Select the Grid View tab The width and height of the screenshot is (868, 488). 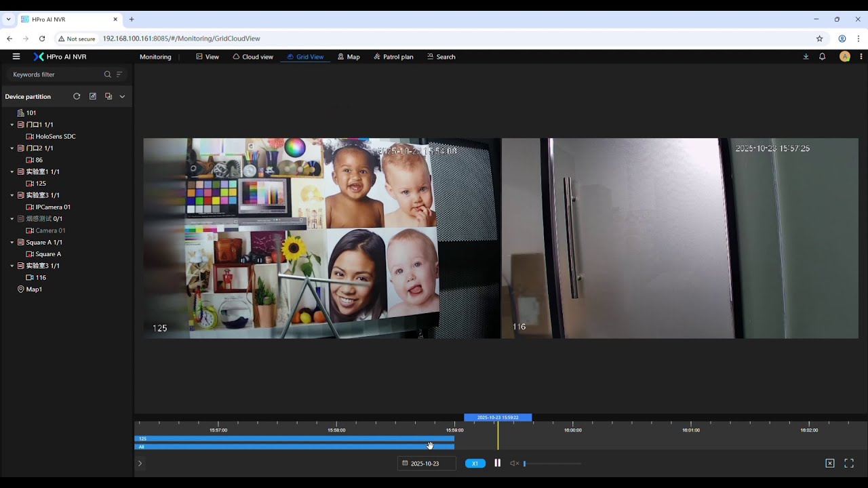305,57
